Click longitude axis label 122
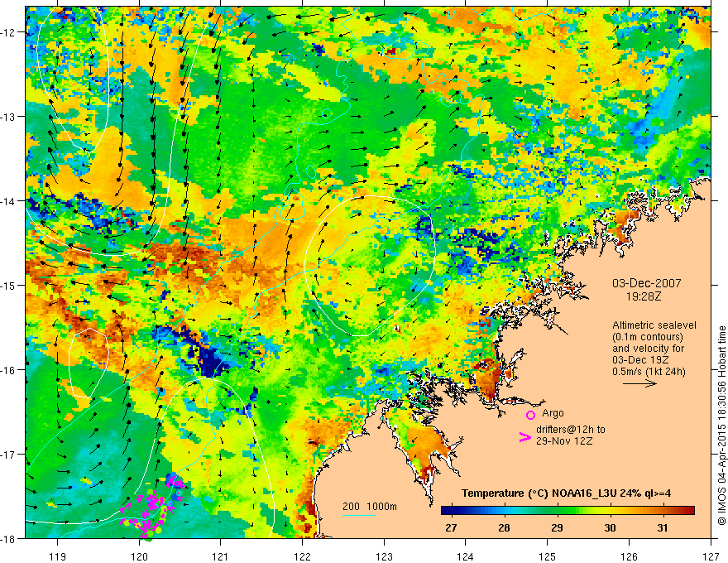The width and height of the screenshot is (728, 563). click(x=302, y=556)
